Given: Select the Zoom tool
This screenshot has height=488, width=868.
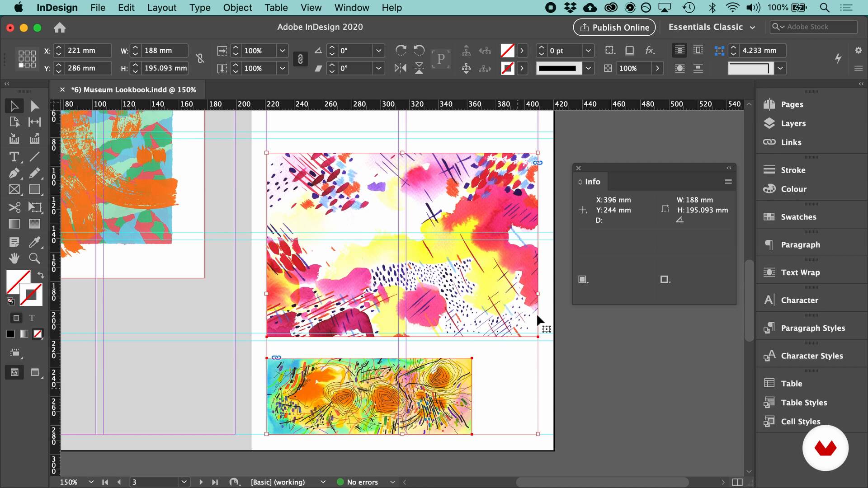Looking at the screenshot, I should 34,258.
